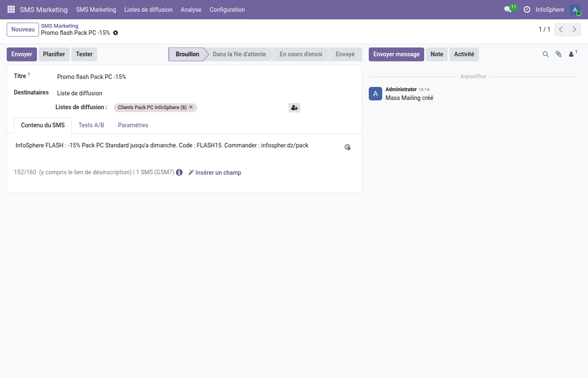Switch to the Tests A/B tab
The image size is (588, 378).
pyautogui.click(x=91, y=125)
